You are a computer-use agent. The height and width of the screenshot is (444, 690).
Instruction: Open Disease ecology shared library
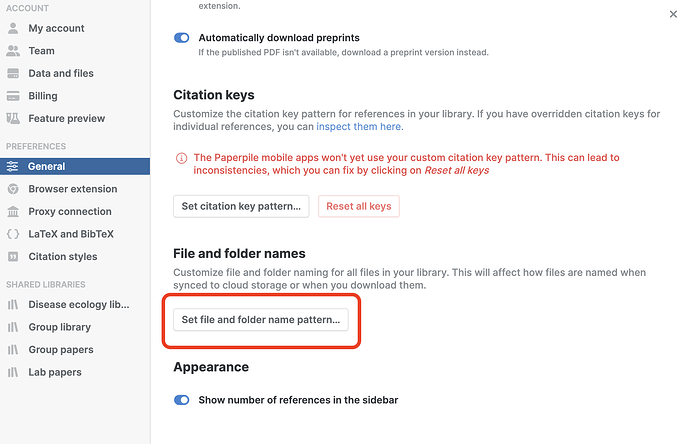pyautogui.click(x=79, y=305)
